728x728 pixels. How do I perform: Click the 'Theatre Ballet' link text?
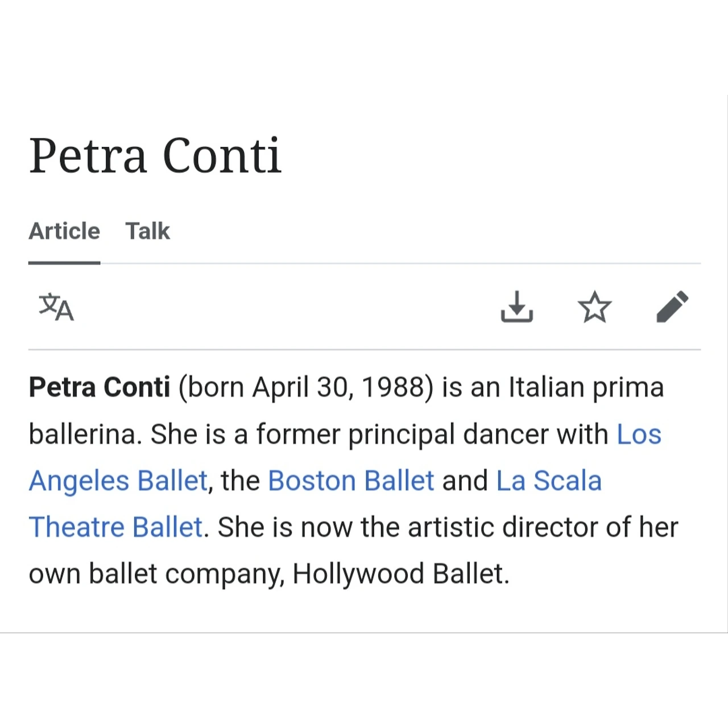click(115, 527)
